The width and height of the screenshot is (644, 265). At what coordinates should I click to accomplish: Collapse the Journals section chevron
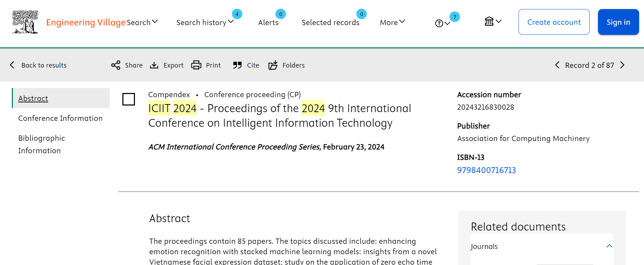tap(609, 246)
